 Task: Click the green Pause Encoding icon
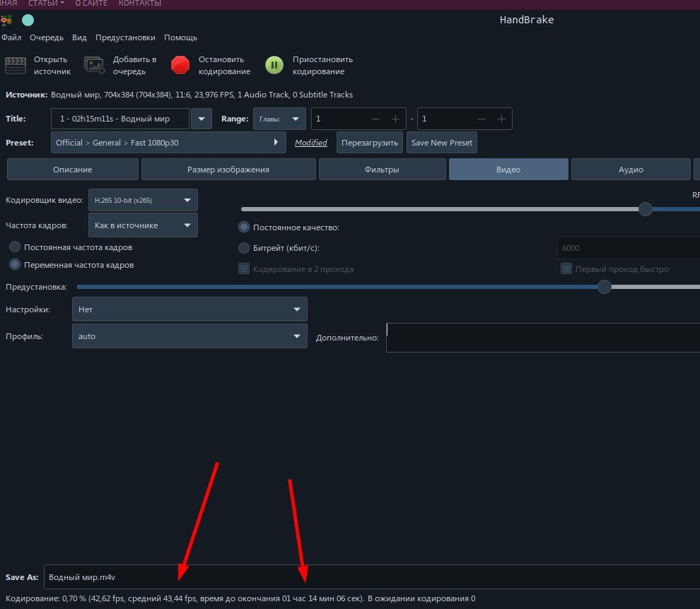[274, 65]
